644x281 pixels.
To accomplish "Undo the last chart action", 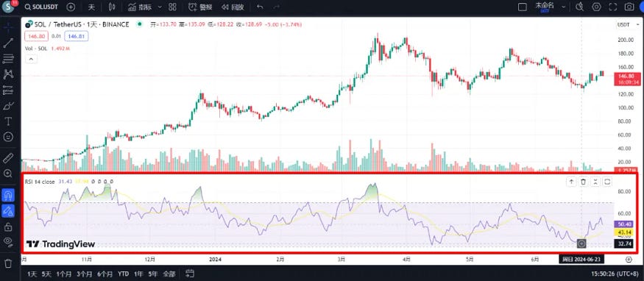I will coord(260,7).
